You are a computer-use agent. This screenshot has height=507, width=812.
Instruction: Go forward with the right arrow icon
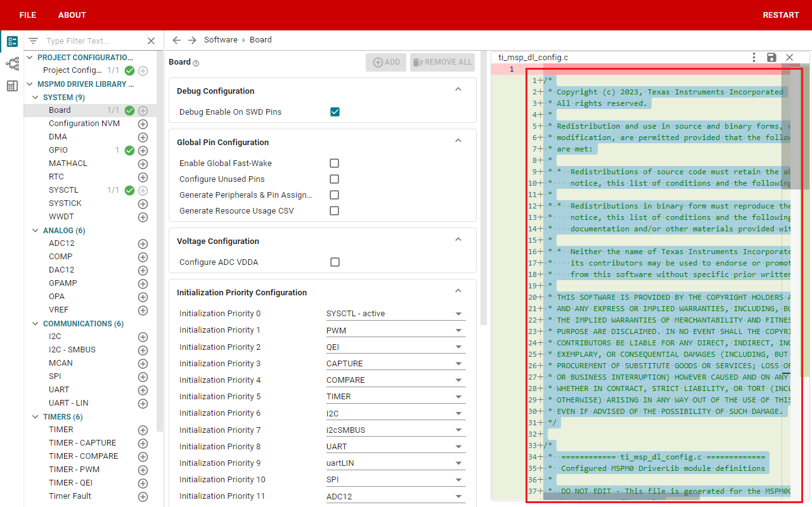click(192, 40)
